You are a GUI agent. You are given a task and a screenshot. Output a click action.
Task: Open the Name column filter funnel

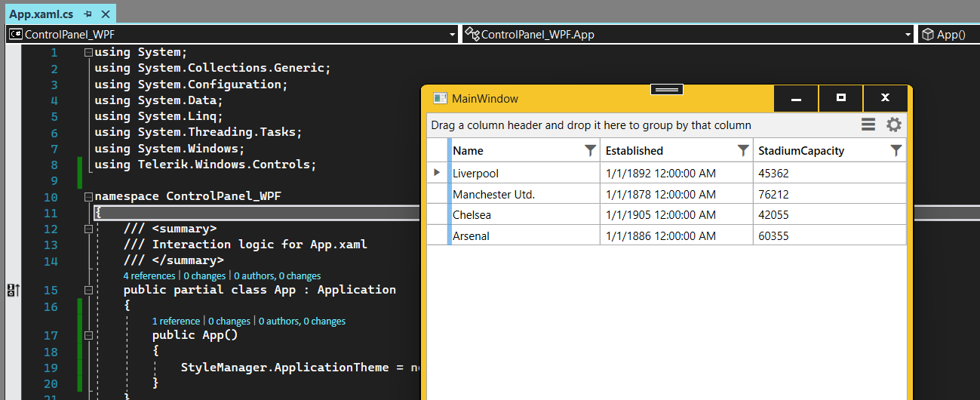click(590, 151)
